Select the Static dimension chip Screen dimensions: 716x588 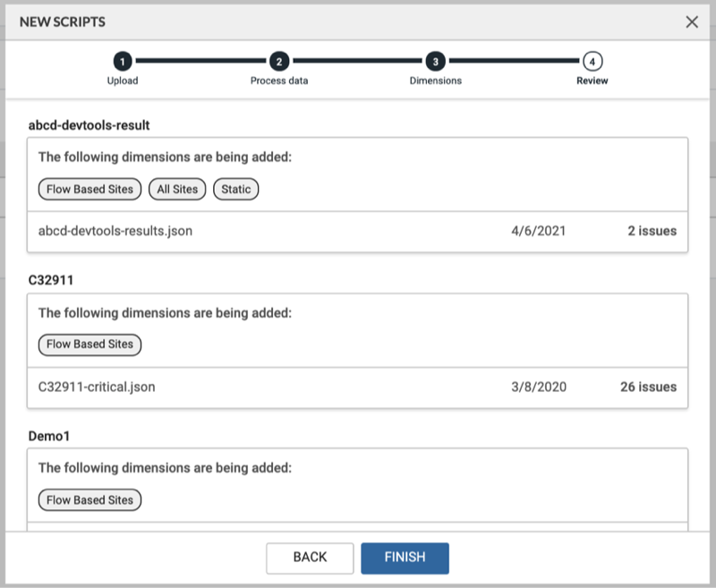click(236, 189)
